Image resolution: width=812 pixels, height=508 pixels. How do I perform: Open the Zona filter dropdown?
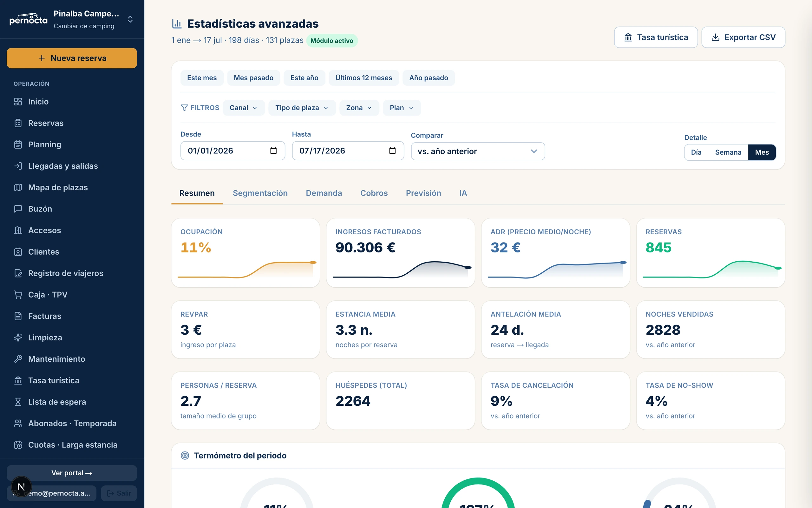click(x=359, y=108)
